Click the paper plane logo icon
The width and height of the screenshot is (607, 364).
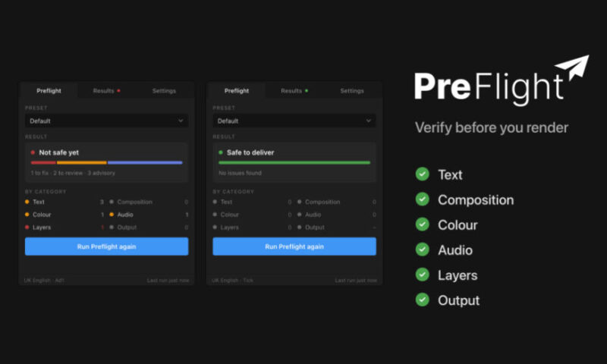[573, 67]
